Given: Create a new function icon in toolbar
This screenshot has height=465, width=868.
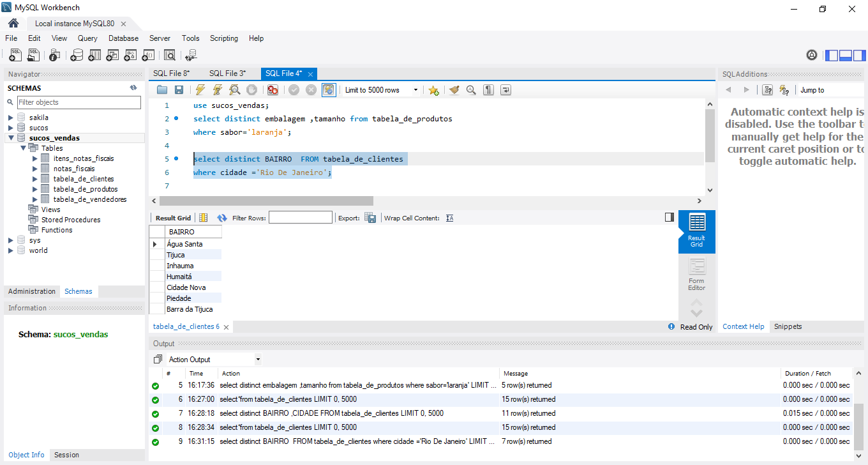Looking at the screenshot, I should click(x=148, y=56).
